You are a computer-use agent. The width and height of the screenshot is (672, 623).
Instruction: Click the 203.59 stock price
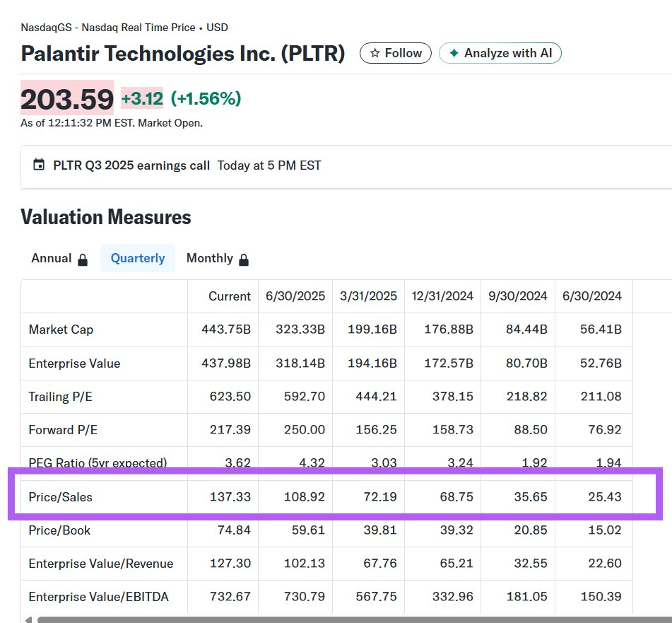click(67, 98)
